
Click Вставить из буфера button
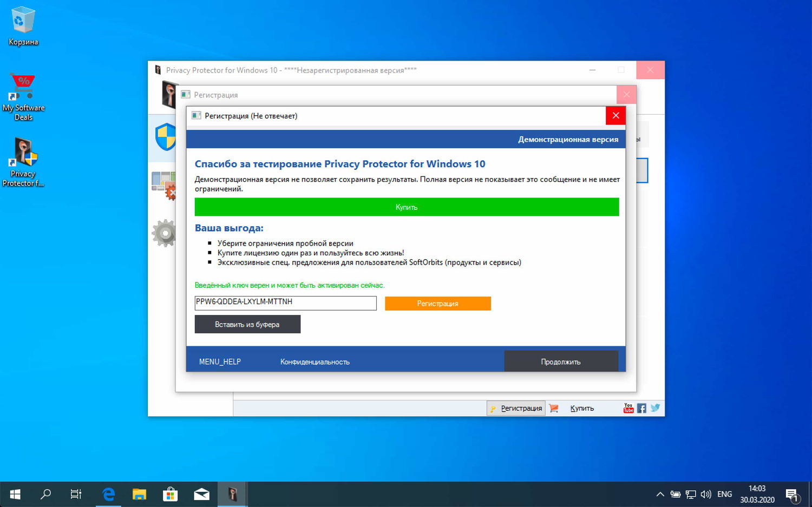tap(247, 324)
